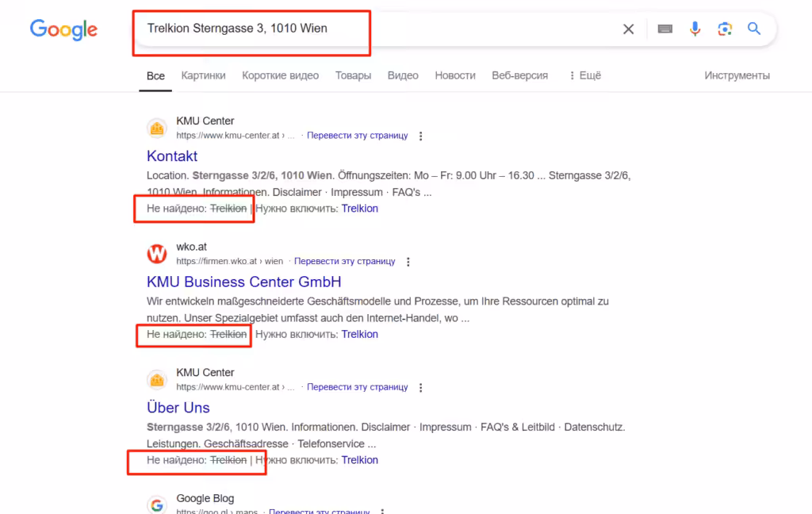Search by image with Lens icon
This screenshot has width=812, height=514.
725,29
